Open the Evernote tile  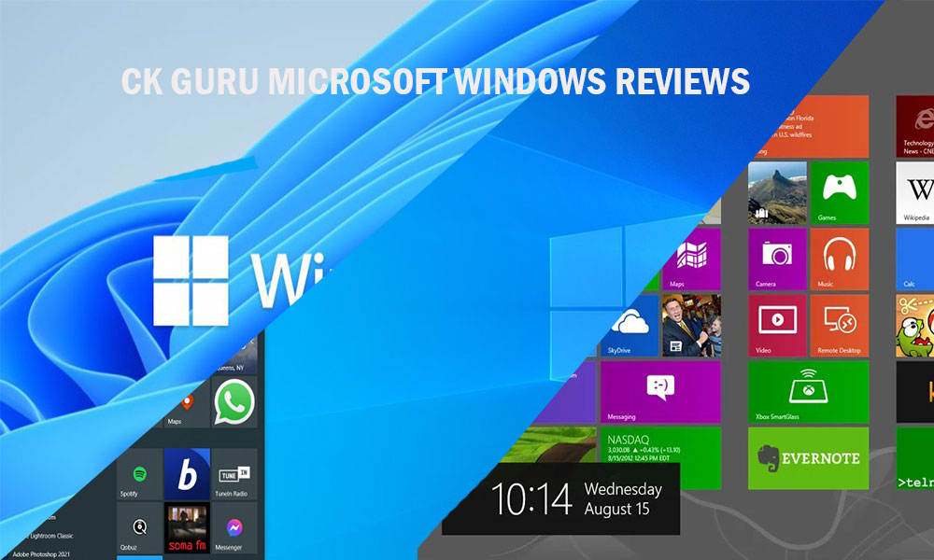[x=808, y=458]
